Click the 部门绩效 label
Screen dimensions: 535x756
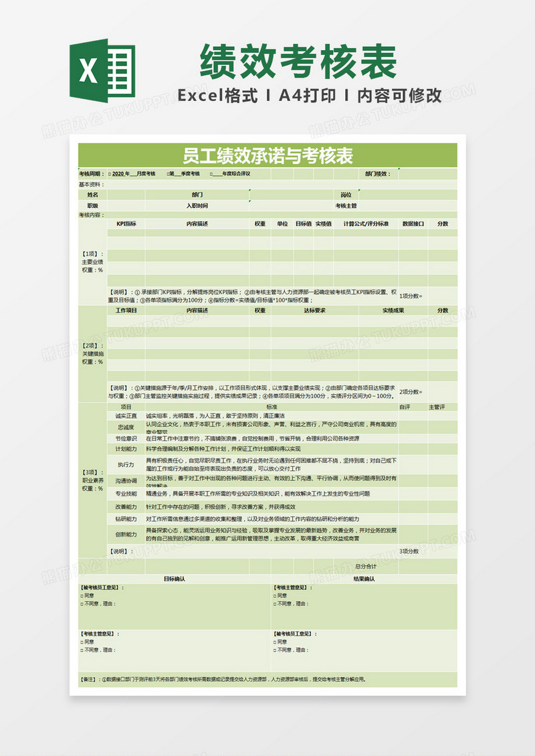(x=377, y=174)
